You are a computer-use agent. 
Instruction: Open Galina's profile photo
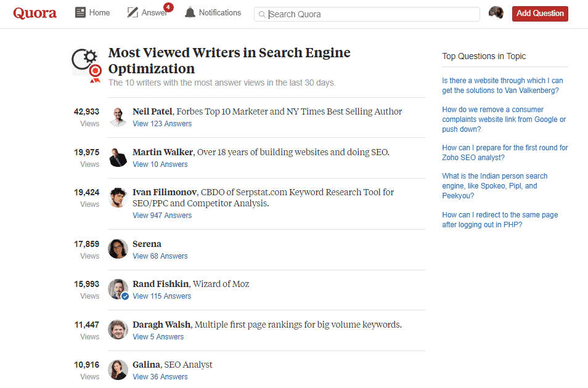118,370
